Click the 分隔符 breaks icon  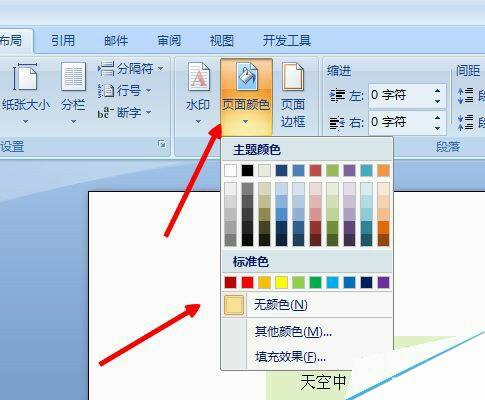(106, 69)
